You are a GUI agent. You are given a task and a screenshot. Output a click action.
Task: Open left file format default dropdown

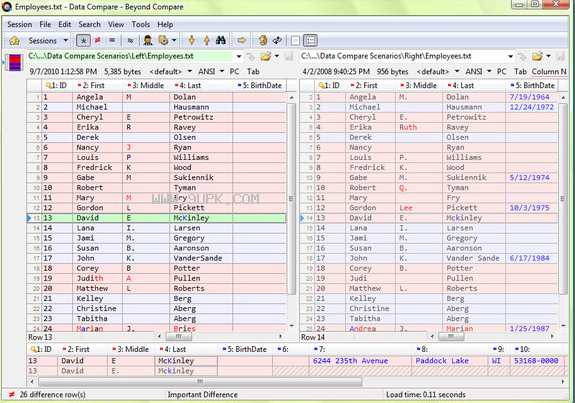pos(171,72)
